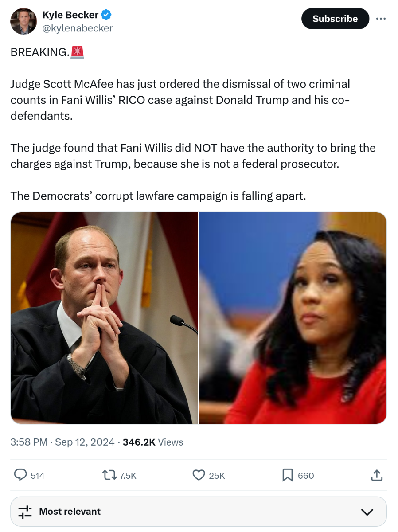
Task: Like the tweet with the heart icon
Action: 198,475
